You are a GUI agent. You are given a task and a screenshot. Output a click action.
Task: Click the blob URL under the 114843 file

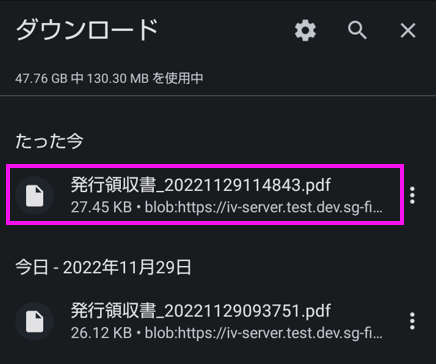264,207
